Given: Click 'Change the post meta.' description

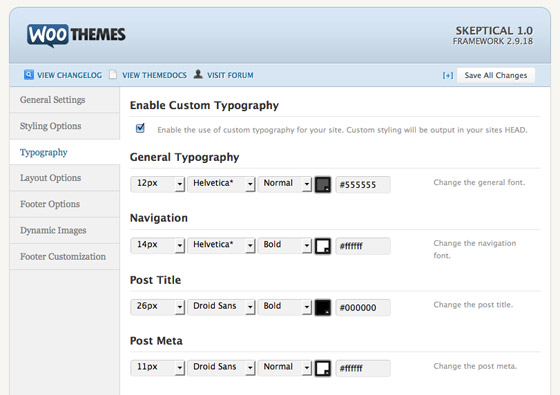Looking at the screenshot, I should [x=475, y=366].
